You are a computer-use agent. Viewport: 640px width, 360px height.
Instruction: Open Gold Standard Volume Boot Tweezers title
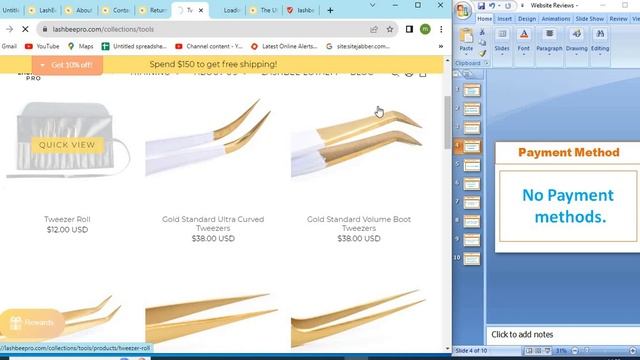[x=359, y=223]
